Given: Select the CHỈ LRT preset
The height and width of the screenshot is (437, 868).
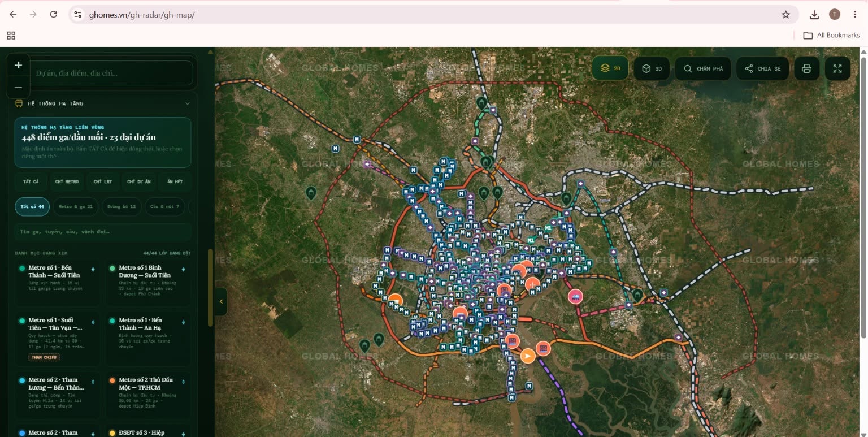Looking at the screenshot, I should coord(103,181).
